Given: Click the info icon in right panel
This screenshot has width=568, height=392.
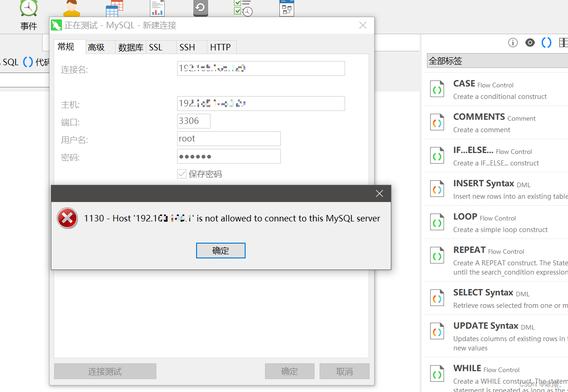Looking at the screenshot, I should click(x=513, y=43).
